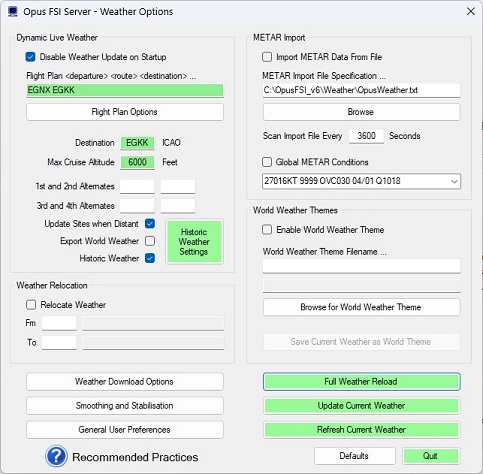Screen dimensions: 483x474
Task: Click the METAR Import File Specification field
Action: [362, 90]
